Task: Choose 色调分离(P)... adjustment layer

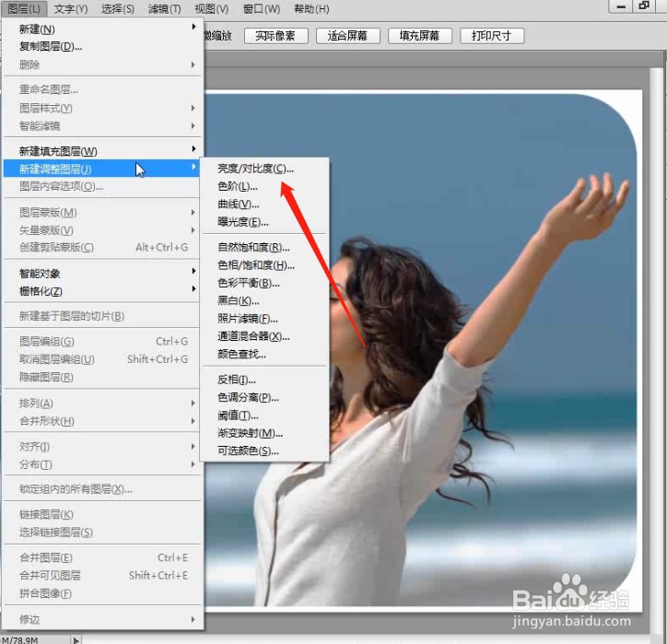Action: [x=264, y=397]
